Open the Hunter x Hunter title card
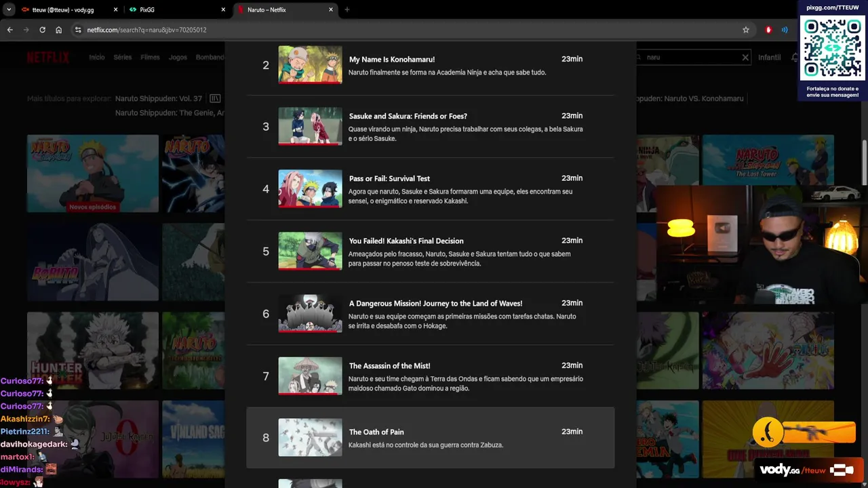The image size is (868, 488). (x=93, y=350)
